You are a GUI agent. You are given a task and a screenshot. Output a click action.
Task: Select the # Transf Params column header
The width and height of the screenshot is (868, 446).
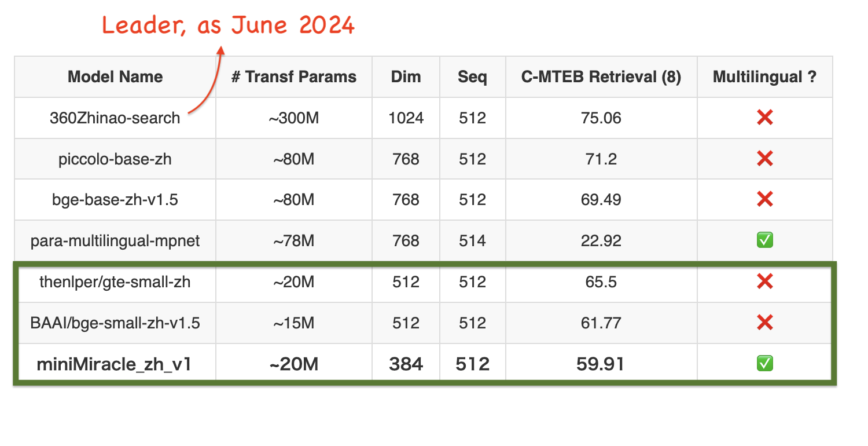[294, 77]
